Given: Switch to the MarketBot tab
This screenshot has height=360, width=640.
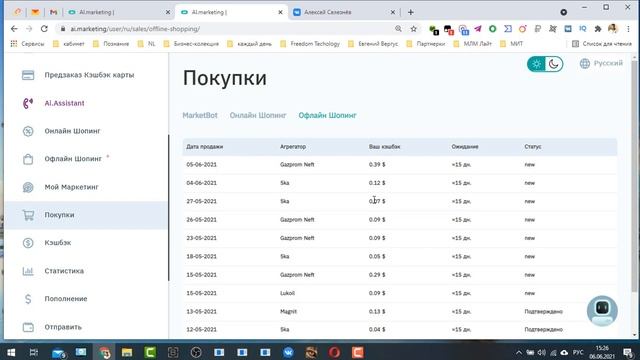Looking at the screenshot, I should click(x=200, y=116).
